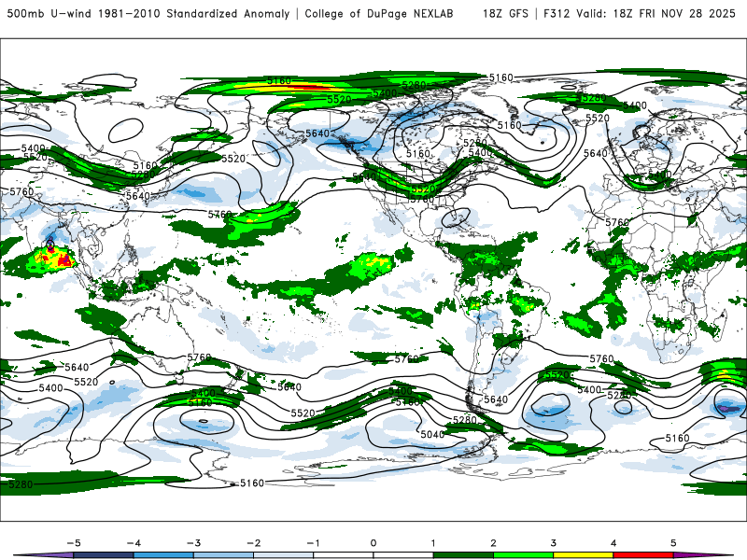Select the light blue -3 to -2 color bar segment
747x560 pixels.
point(223,555)
